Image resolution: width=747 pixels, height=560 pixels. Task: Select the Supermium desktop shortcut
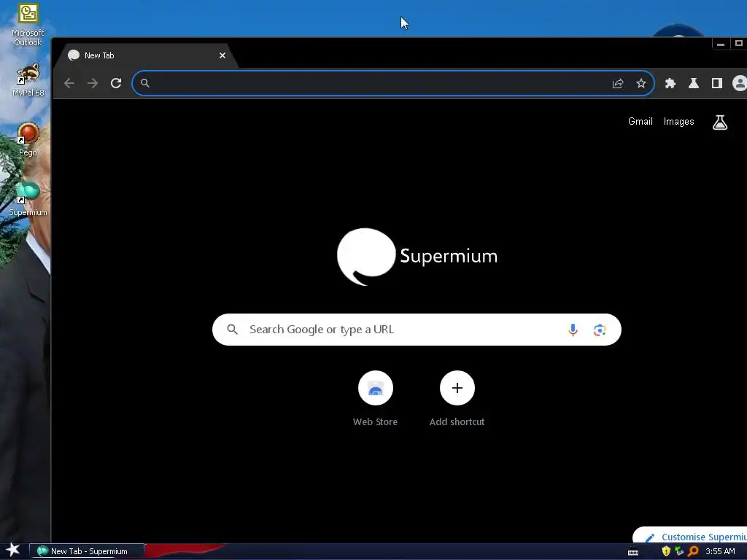coord(28,199)
